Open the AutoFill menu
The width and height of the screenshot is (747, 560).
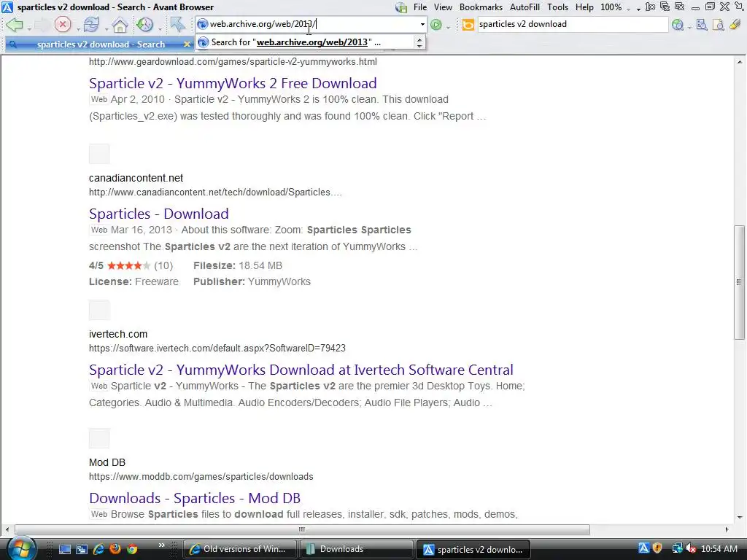tap(525, 7)
